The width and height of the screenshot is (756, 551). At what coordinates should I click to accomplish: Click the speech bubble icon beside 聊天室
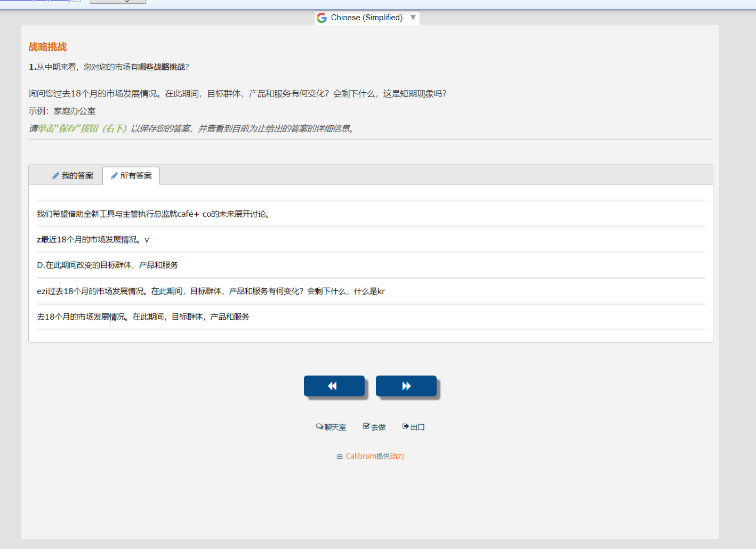pos(319,427)
